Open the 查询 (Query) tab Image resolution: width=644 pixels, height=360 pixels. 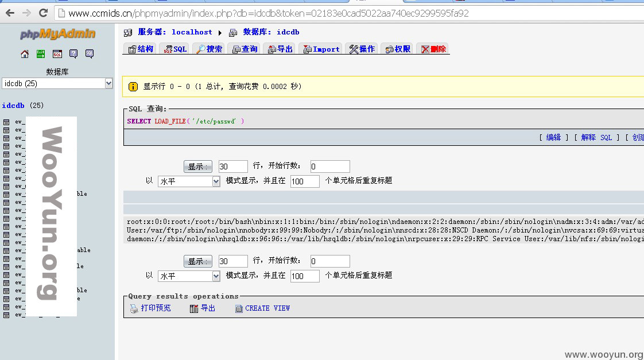pyautogui.click(x=245, y=49)
